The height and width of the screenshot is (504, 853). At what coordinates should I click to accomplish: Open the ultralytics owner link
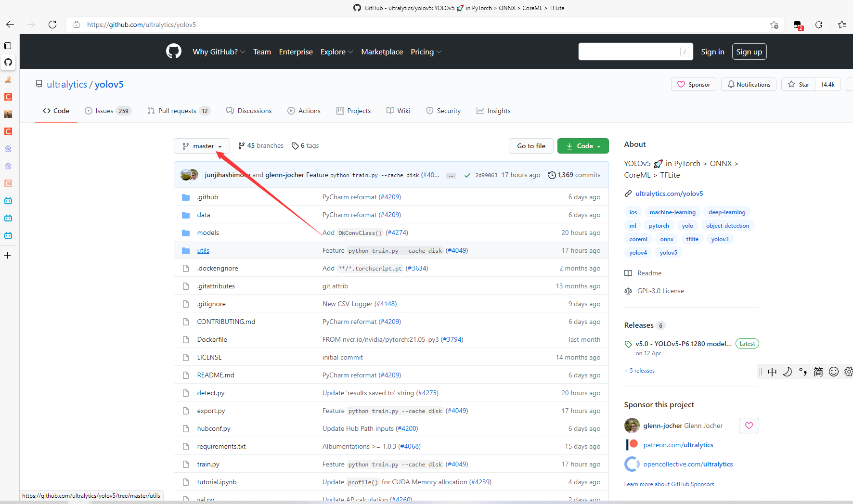(x=67, y=84)
